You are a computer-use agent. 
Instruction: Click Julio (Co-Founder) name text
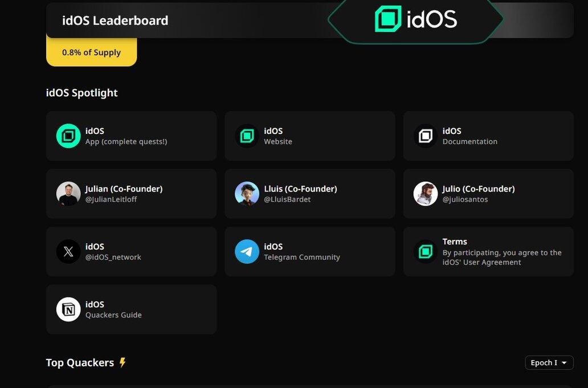click(479, 189)
